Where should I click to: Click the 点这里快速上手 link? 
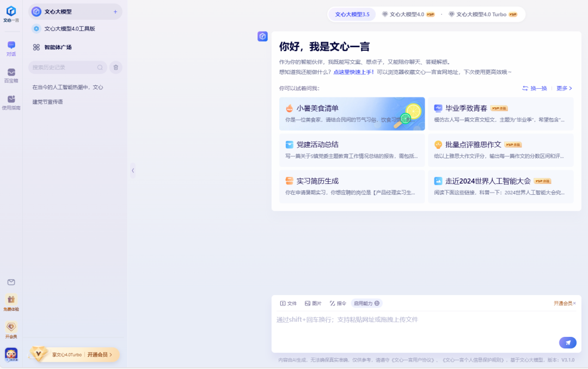pos(353,72)
